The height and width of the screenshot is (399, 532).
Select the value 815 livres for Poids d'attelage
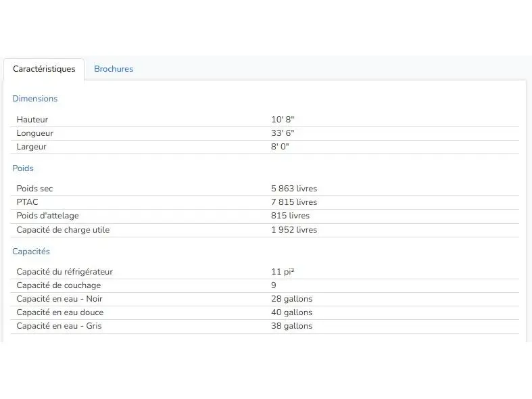[291, 216]
